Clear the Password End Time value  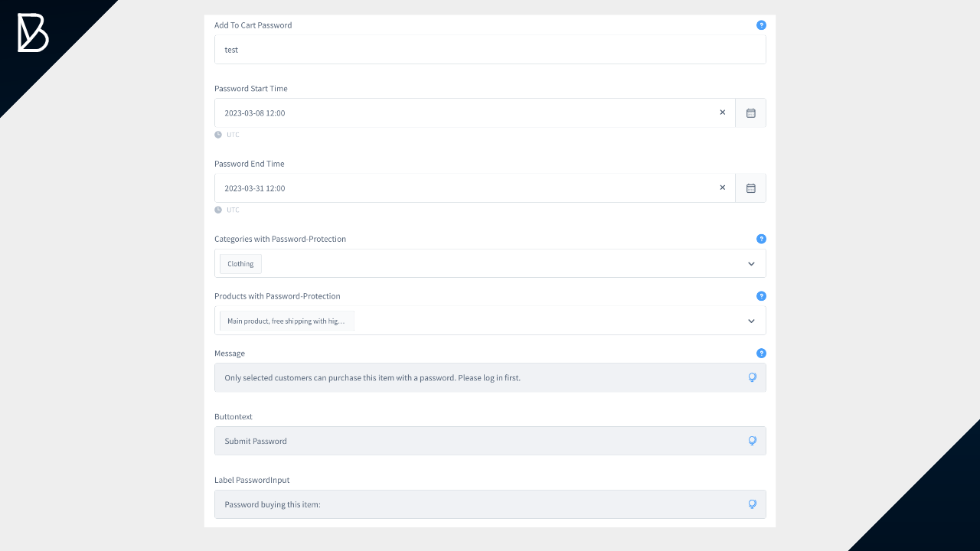(x=722, y=187)
